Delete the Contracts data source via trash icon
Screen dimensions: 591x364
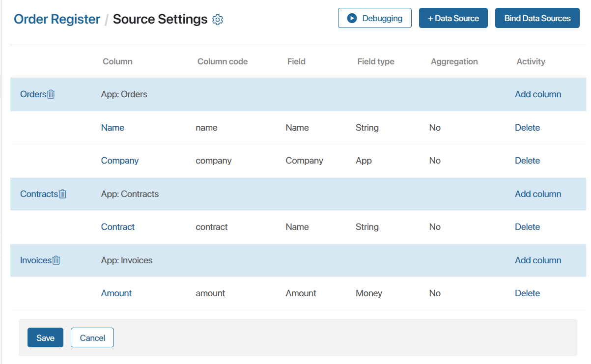coord(62,194)
